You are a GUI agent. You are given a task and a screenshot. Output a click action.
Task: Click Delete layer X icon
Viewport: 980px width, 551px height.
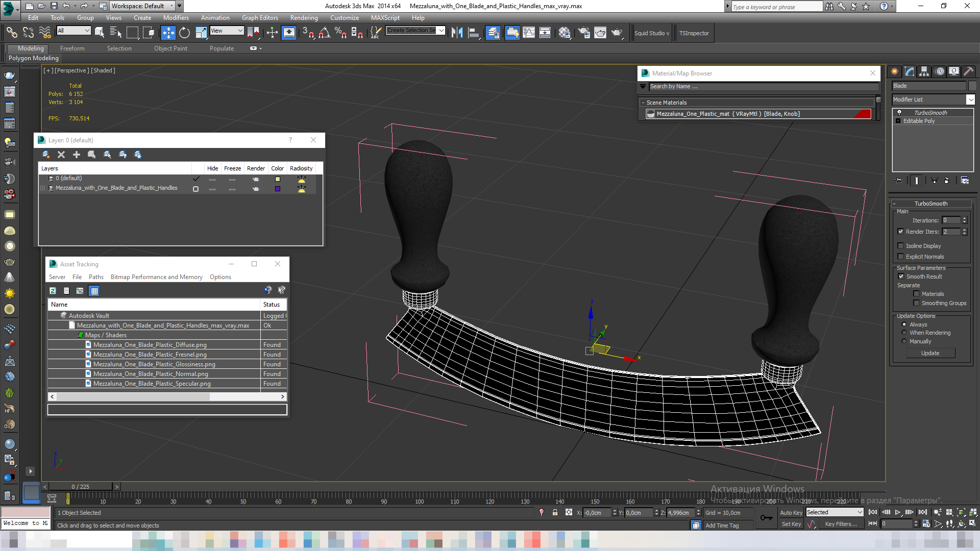tap(61, 155)
